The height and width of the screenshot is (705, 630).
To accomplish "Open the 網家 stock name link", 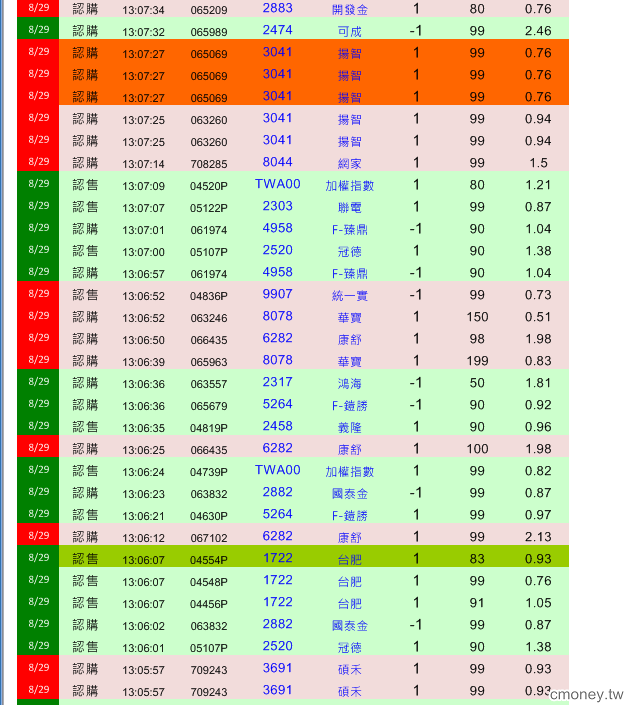I will pyautogui.click(x=350, y=164).
